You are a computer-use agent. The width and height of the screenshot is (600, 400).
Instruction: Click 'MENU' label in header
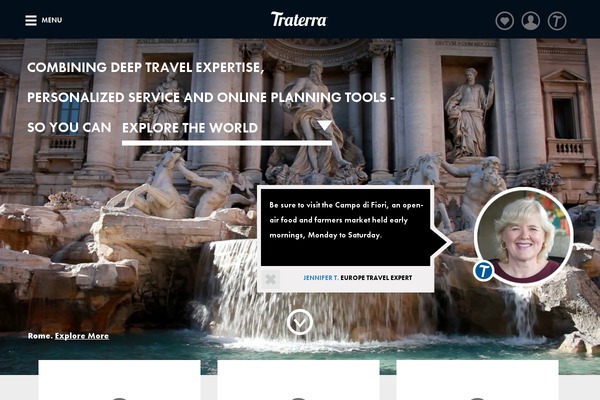[52, 20]
